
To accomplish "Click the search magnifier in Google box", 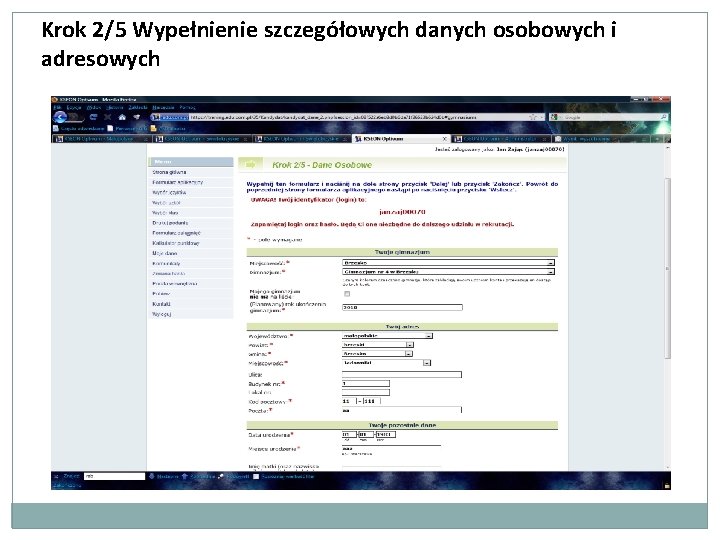I will (664, 117).
